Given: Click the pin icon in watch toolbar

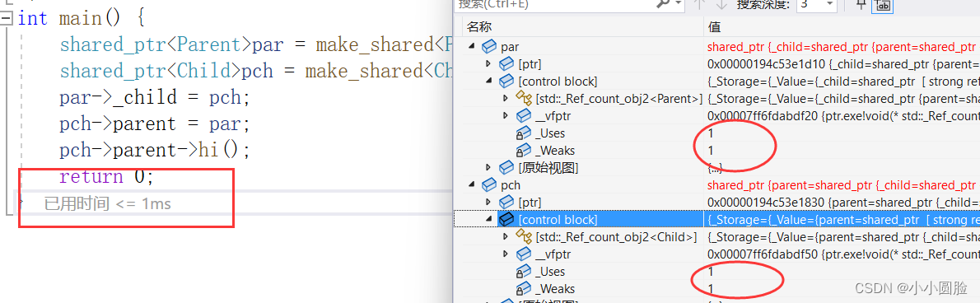Looking at the screenshot, I should [x=861, y=4].
